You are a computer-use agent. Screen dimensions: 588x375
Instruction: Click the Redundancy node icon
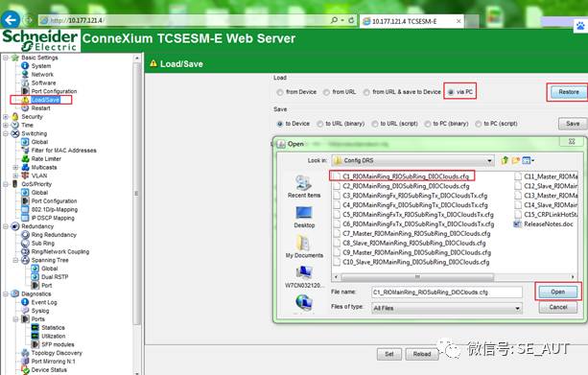pos(15,226)
